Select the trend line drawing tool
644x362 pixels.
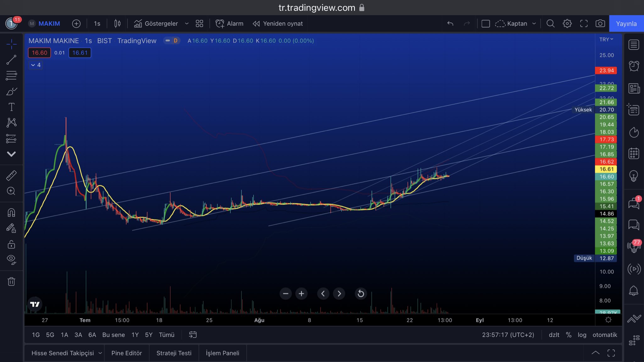pos(11,60)
